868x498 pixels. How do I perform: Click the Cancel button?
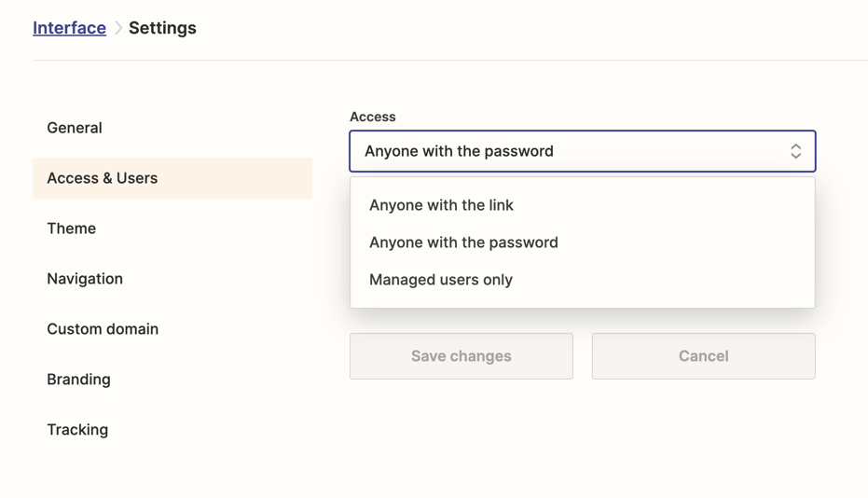point(703,356)
